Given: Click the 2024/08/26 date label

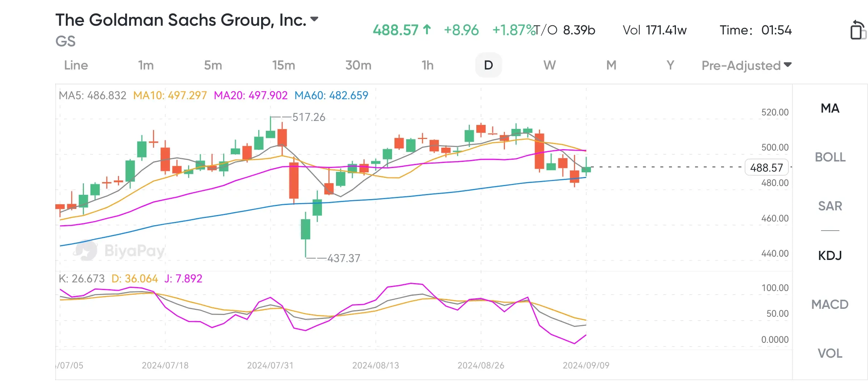Looking at the screenshot, I should point(481,365).
